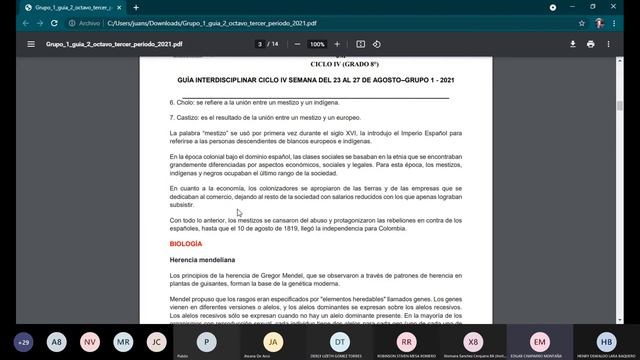
Task: Click the paragraph starting 'Mendel propuso'
Action: click(316, 311)
